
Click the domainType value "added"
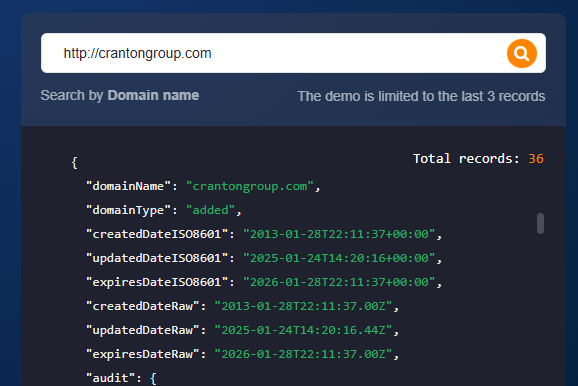click(210, 210)
